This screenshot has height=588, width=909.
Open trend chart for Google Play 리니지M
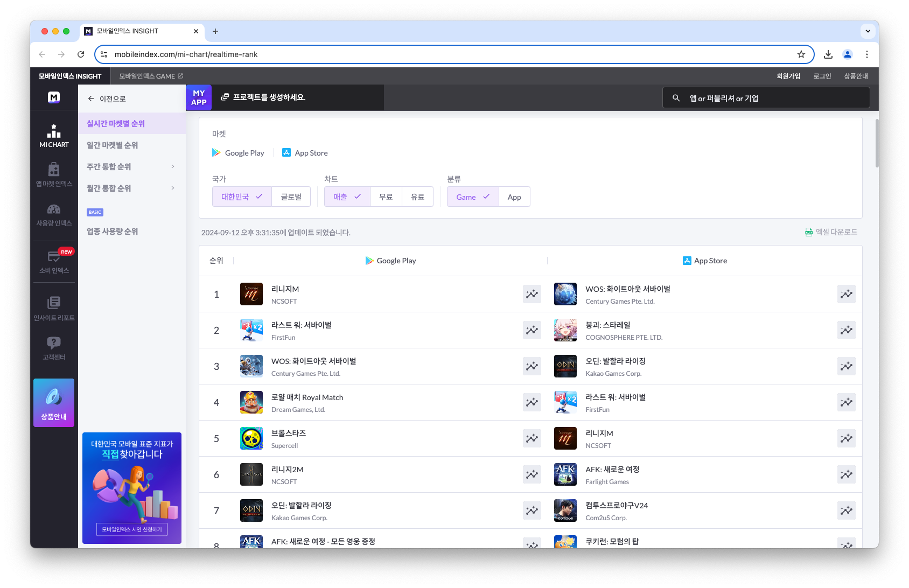tap(532, 294)
